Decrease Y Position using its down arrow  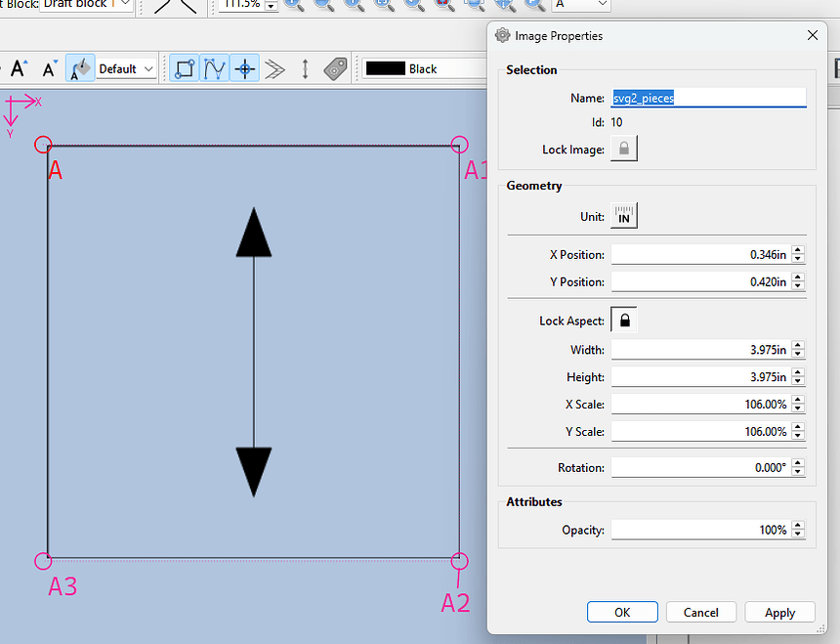(x=798, y=286)
